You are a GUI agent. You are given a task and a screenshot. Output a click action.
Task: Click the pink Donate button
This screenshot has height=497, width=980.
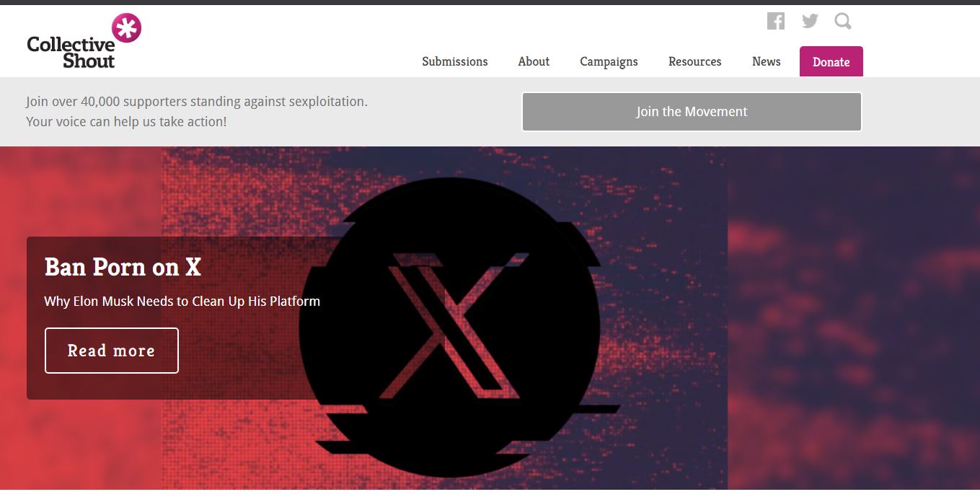(831, 61)
